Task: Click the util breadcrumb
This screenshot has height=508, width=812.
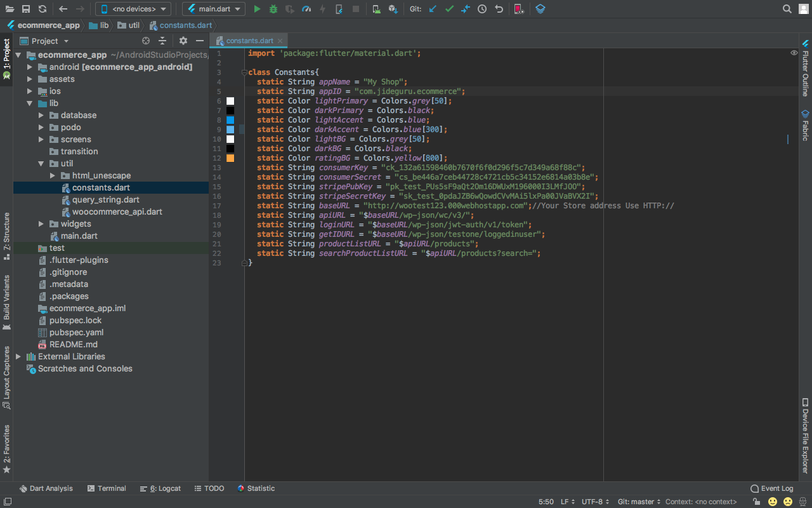Action: [129, 25]
